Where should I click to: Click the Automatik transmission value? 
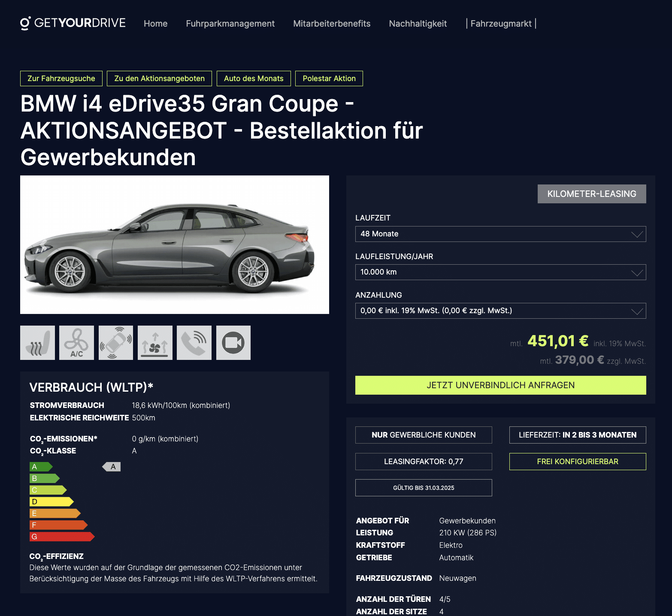pos(456,558)
